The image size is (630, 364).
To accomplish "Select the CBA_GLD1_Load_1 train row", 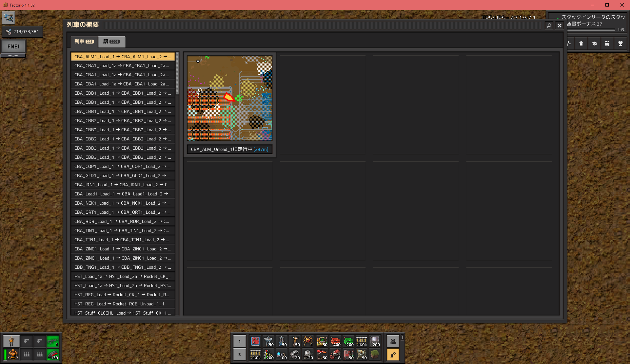I will click(x=123, y=176).
